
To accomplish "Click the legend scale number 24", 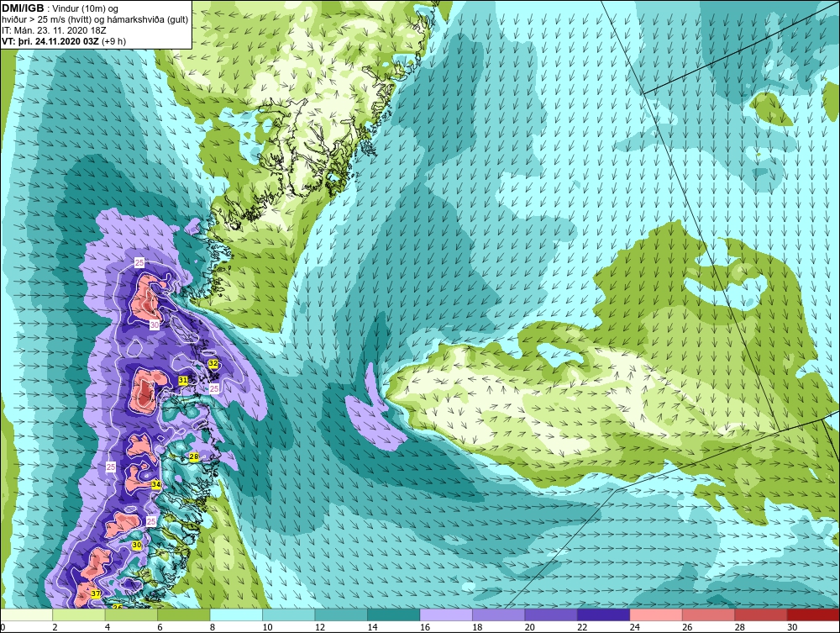I will coord(635,627).
